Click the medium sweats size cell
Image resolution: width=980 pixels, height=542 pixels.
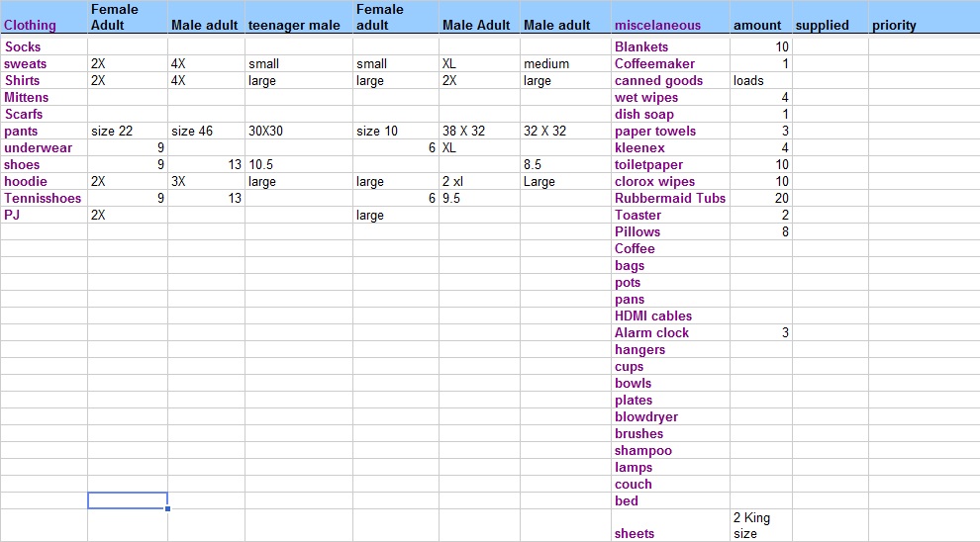pyautogui.click(x=546, y=63)
